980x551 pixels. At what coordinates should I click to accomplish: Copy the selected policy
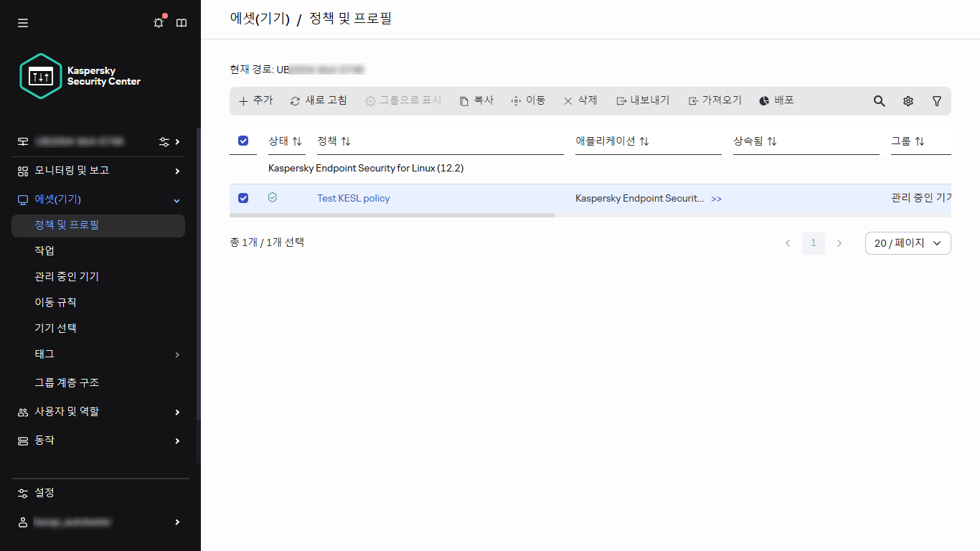(x=476, y=100)
